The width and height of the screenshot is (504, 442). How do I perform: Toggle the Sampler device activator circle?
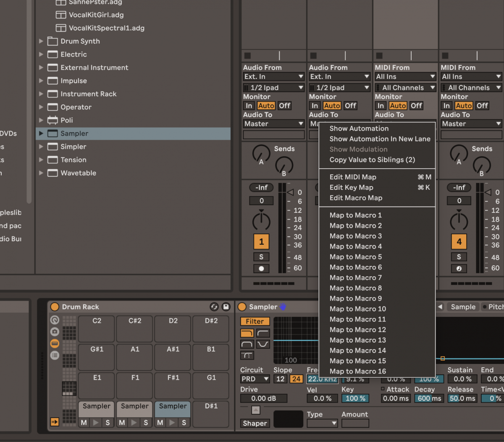242,307
